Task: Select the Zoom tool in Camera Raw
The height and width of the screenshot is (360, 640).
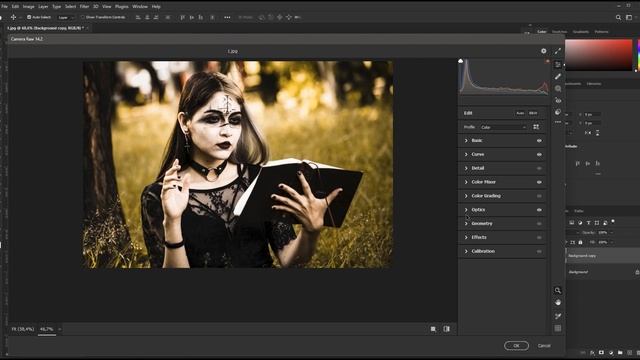Action: click(x=558, y=291)
